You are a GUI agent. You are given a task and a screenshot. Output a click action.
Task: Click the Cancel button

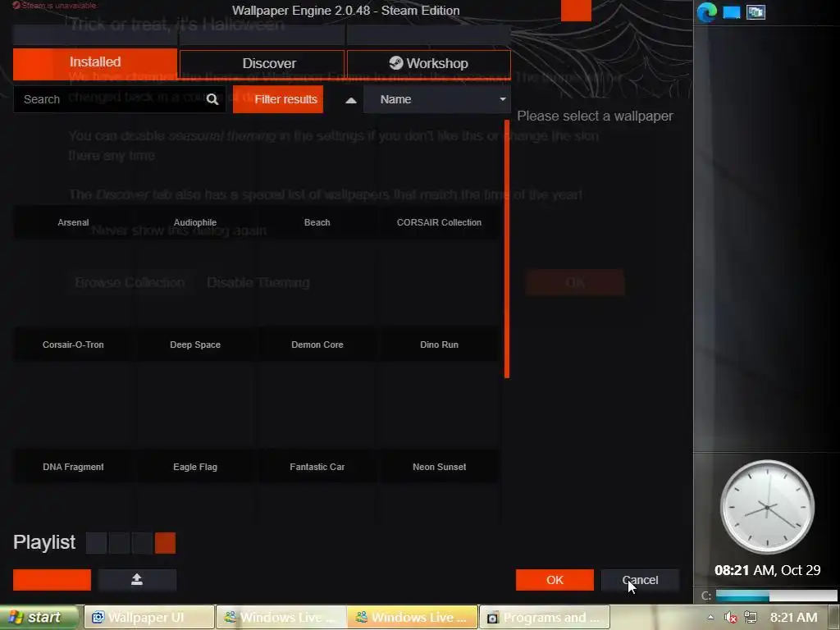pos(640,580)
